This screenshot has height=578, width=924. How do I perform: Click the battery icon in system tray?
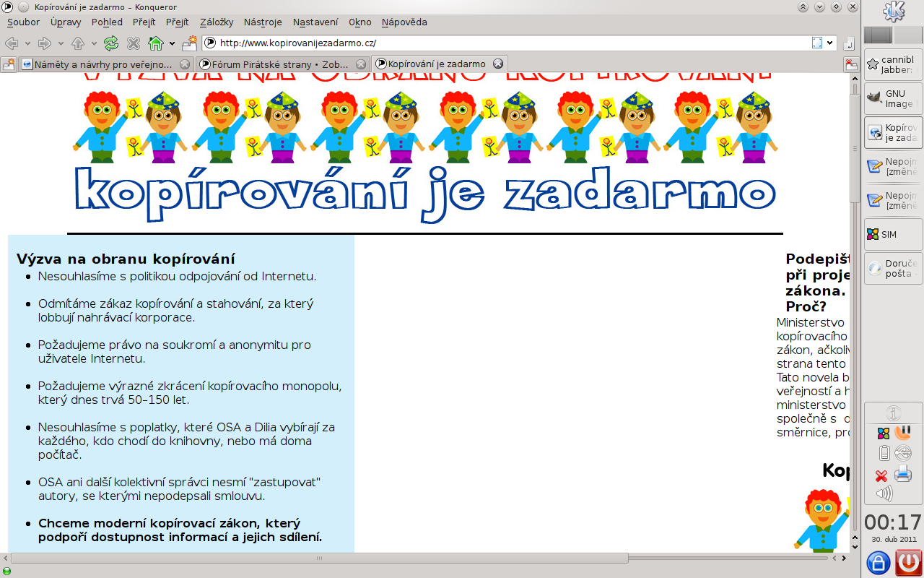pyautogui.click(x=884, y=454)
